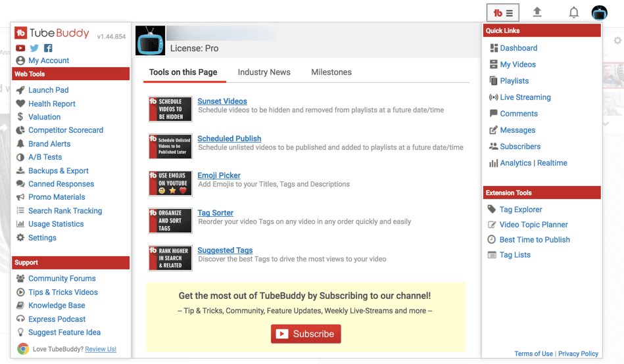Click the heart icon for Health Report
Viewport: 624px width, 364px height.
[x=20, y=103]
